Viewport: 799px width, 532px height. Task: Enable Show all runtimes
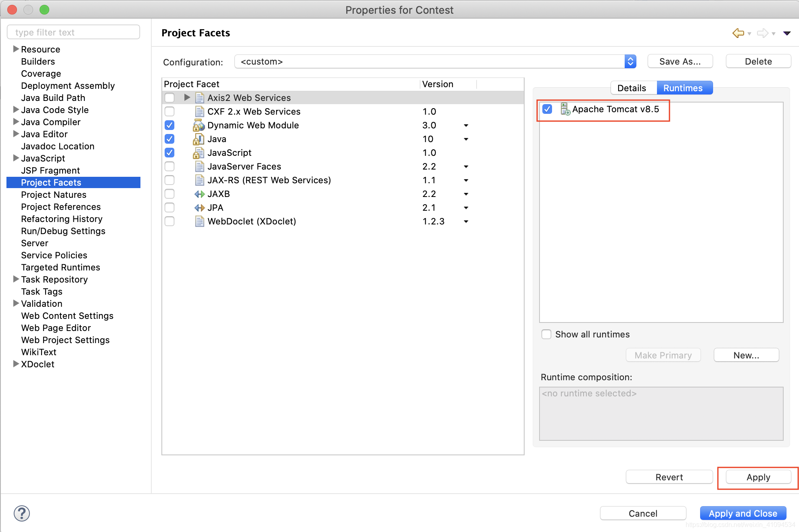click(546, 334)
